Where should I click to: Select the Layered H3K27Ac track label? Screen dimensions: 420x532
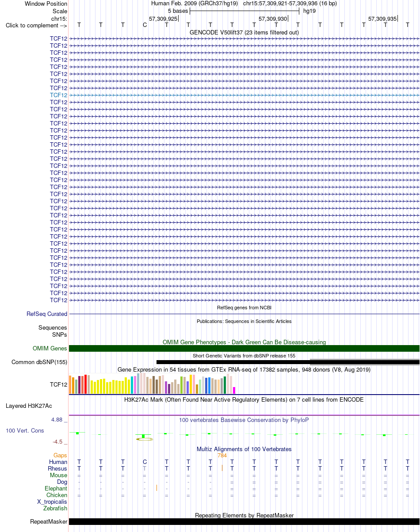(x=29, y=406)
